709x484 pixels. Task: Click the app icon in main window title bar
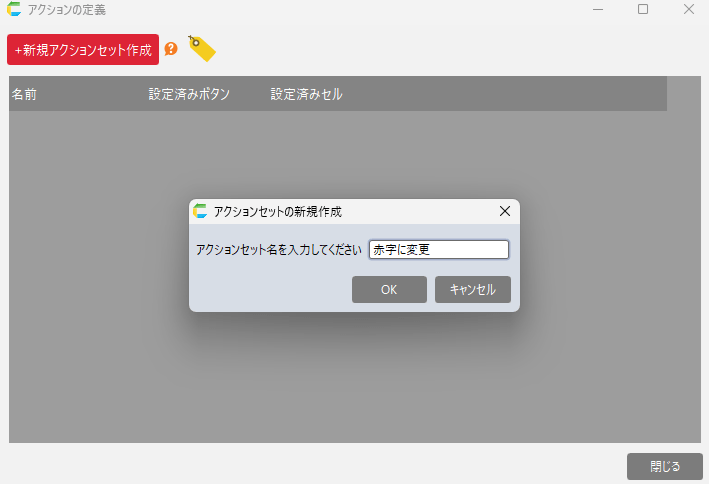tap(13, 10)
